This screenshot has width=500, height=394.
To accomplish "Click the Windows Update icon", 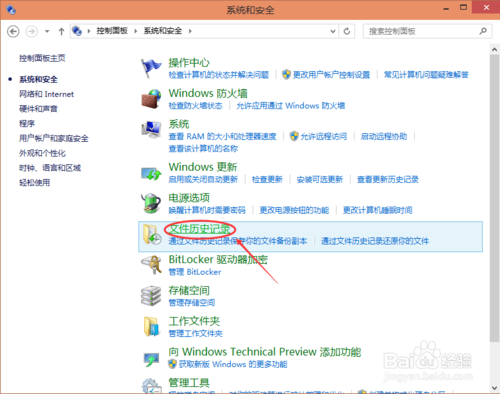I will [x=151, y=174].
